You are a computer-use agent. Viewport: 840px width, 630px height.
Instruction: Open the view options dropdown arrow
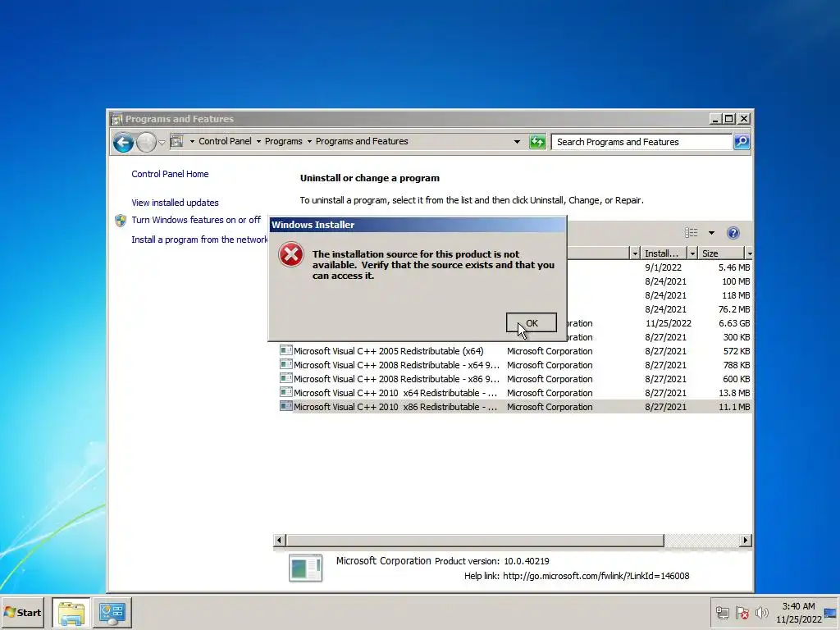click(x=711, y=232)
